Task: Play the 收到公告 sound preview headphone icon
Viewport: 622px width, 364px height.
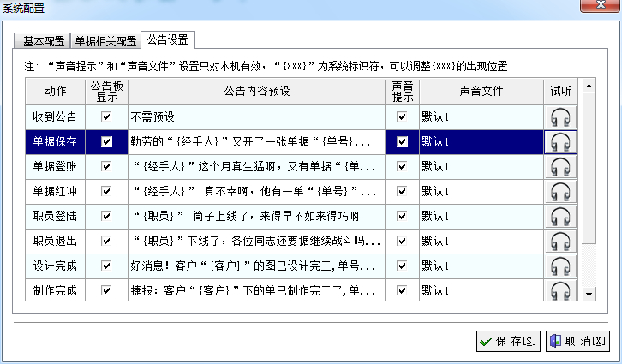Action: [x=561, y=116]
